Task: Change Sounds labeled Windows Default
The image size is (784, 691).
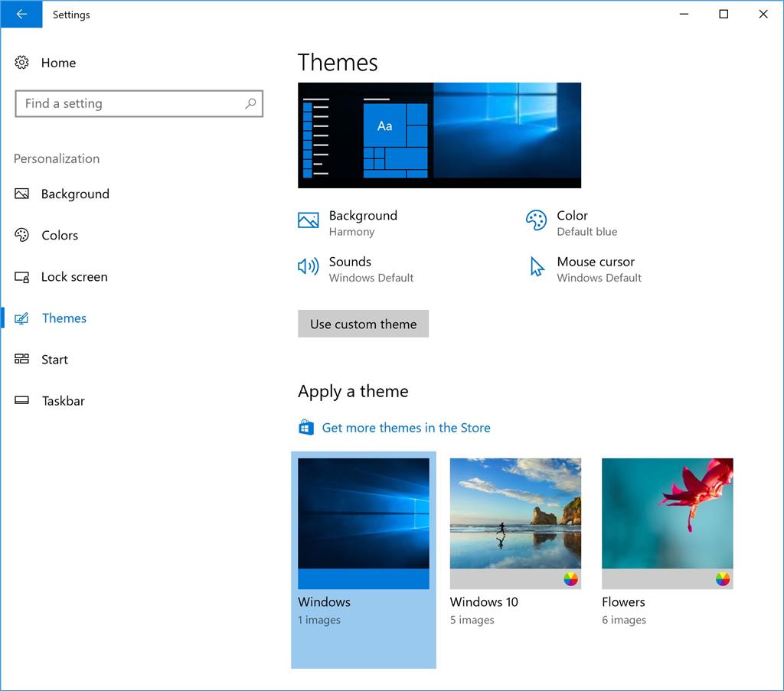Action: tap(371, 269)
